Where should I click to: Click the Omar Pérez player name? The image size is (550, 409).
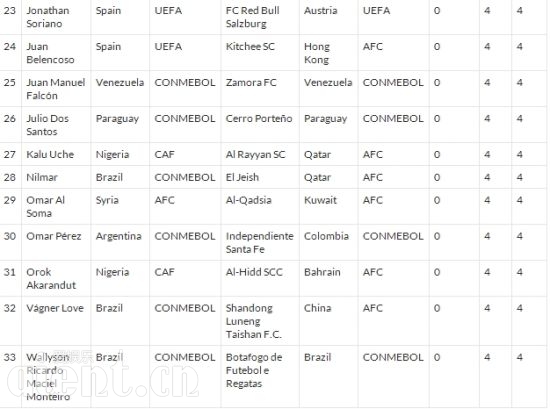click(x=54, y=236)
